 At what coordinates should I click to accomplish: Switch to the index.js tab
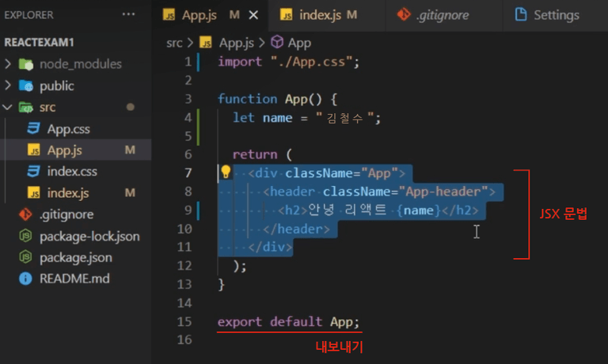tap(327, 15)
